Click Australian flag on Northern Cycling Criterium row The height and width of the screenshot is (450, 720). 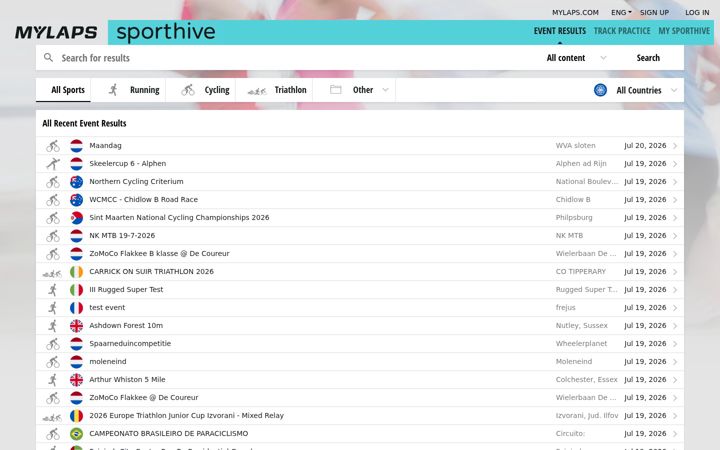pos(77,182)
